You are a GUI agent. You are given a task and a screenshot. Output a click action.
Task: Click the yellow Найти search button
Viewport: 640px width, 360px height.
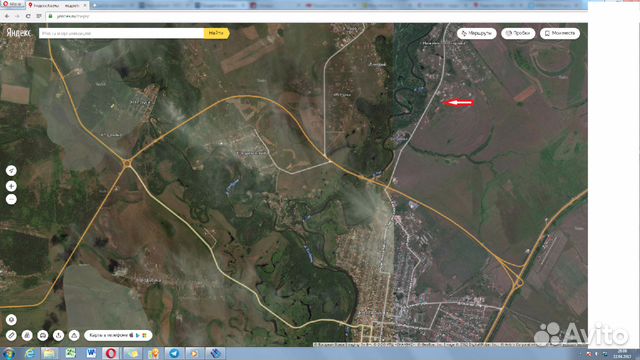coord(216,33)
